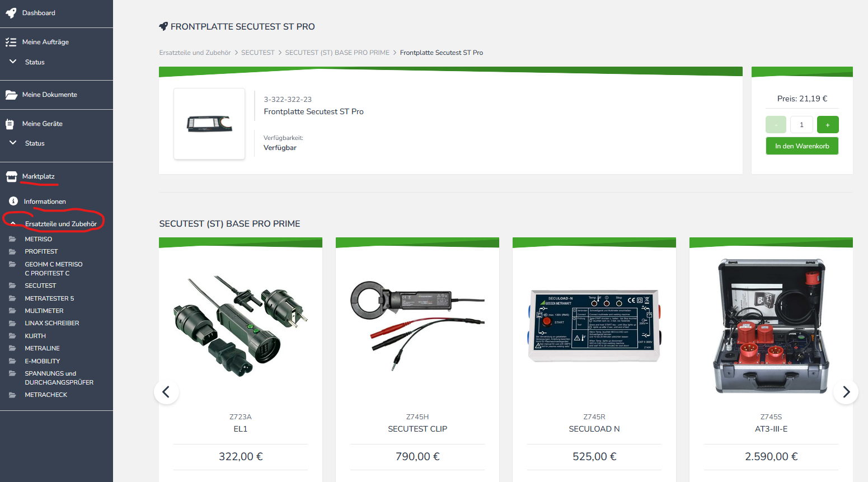Click the Frontplatte Secutest ST Pro breadcrumb

(442, 53)
